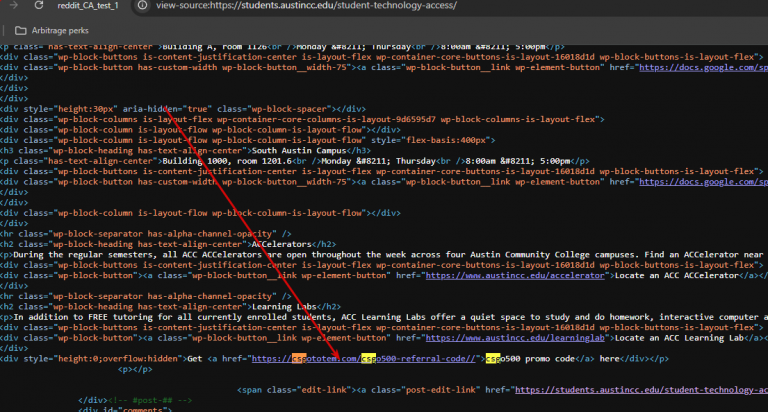Click the wp-block-columns-is-layout-flex div line

[x=302, y=119]
